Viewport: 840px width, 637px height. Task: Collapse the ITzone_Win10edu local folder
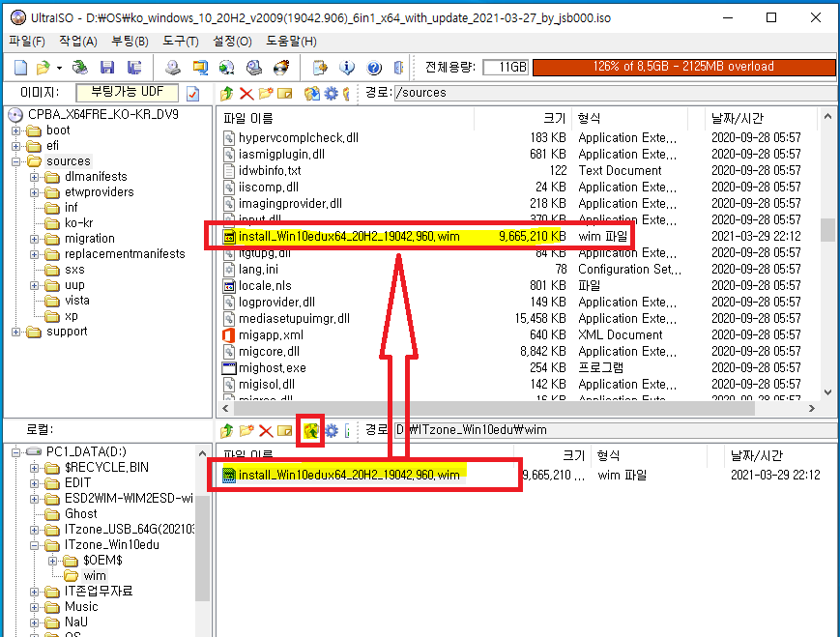click(x=34, y=546)
